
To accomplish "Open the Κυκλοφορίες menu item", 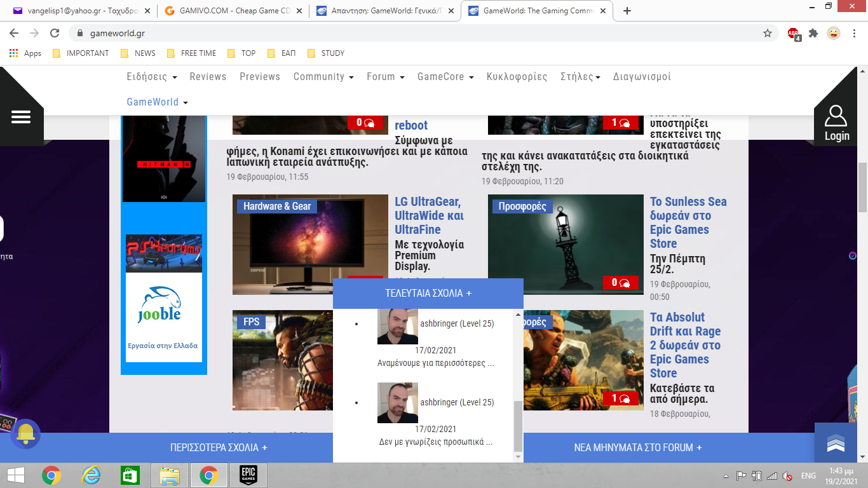I will 517,77.
